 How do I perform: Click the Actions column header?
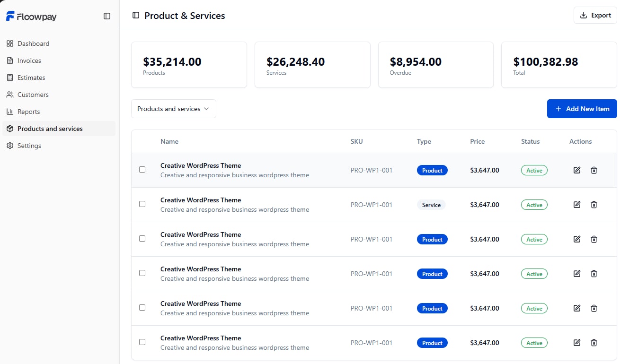click(x=581, y=141)
